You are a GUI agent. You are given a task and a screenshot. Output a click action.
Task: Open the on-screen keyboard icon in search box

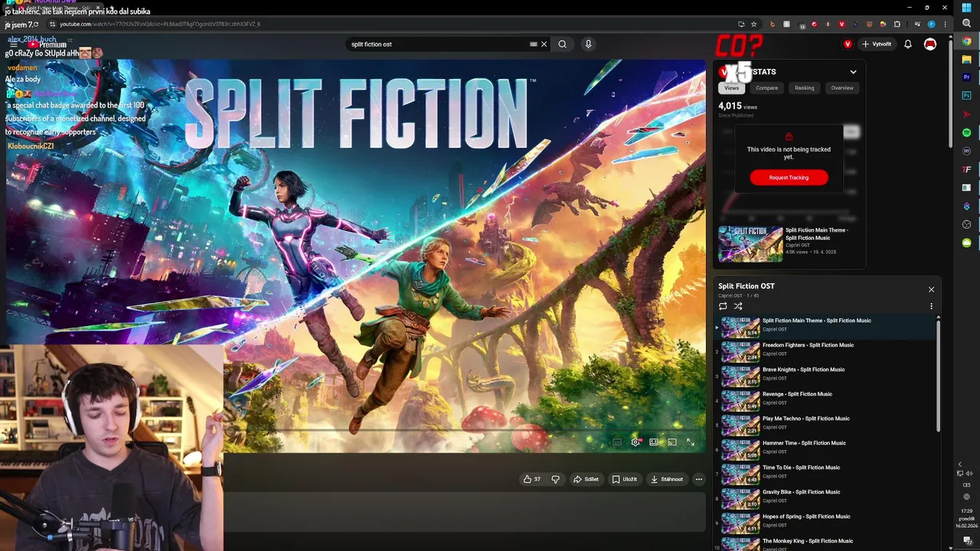click(534, 44)
